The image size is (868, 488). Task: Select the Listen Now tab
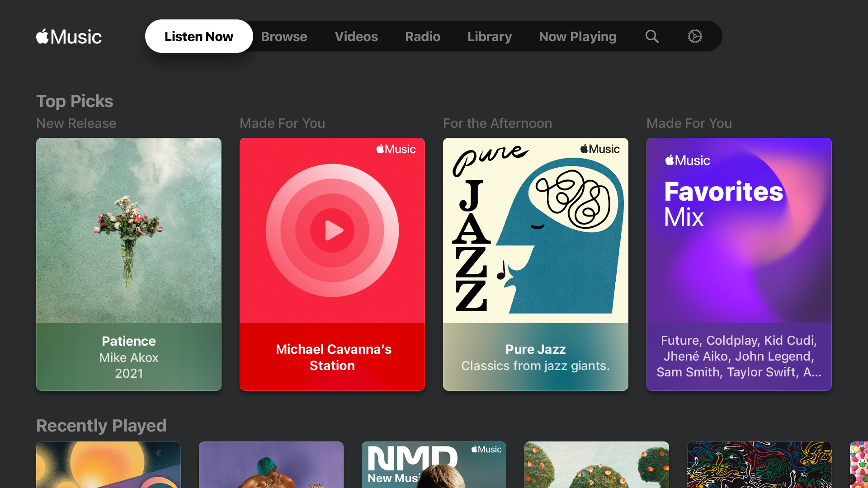click(x=199, y=37)
